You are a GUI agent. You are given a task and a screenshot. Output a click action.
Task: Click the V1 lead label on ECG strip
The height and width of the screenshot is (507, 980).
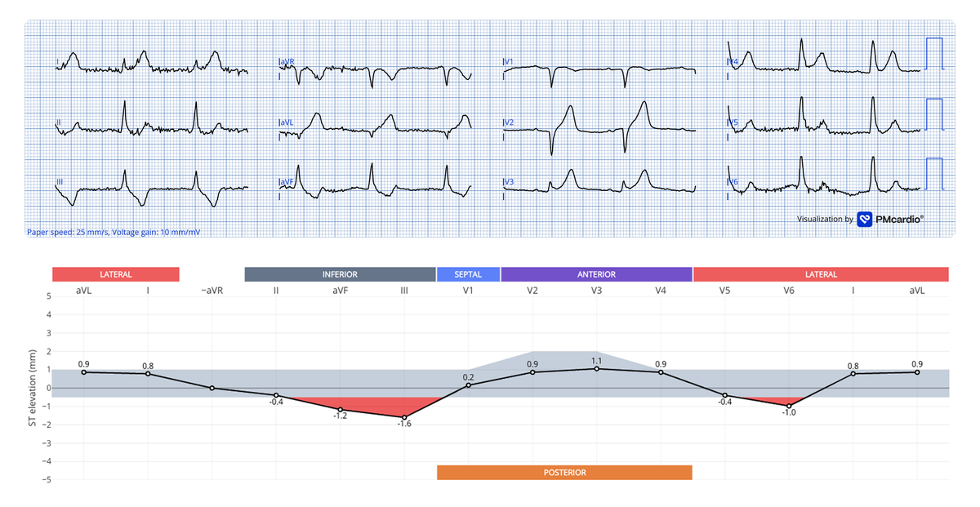click(509, 61)
